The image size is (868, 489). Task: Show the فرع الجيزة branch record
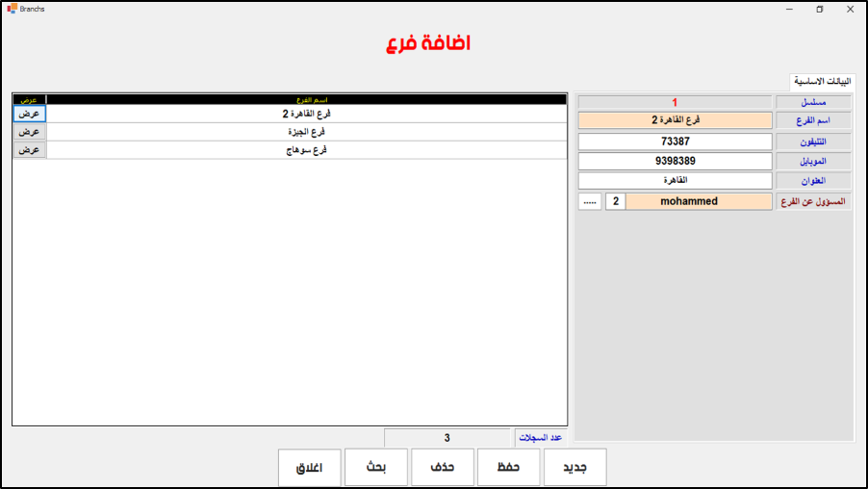click(29, 132)
